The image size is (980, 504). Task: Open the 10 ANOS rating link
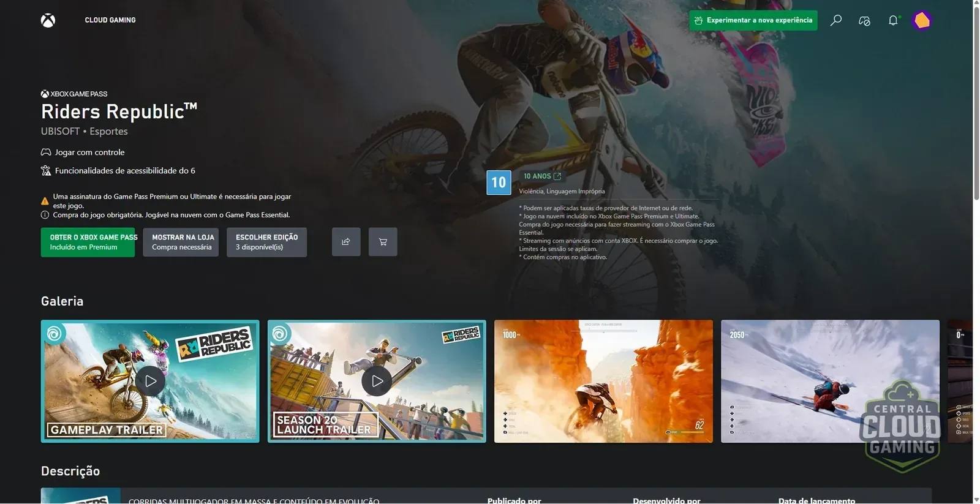click(x=542, y=176)
